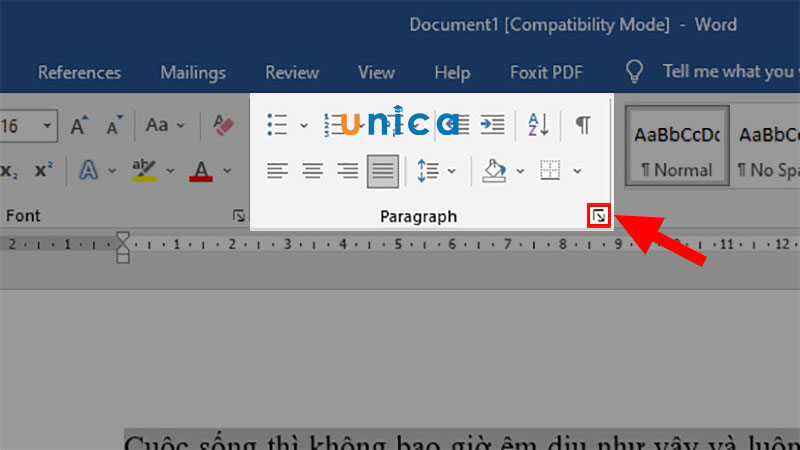Toggle subscript formatting
800x450 pixels.
pyautogui.click(x=9, y=170)
